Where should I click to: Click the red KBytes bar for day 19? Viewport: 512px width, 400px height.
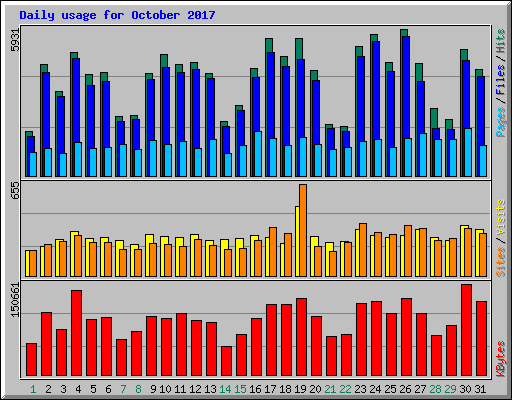[x=301, y=337]
